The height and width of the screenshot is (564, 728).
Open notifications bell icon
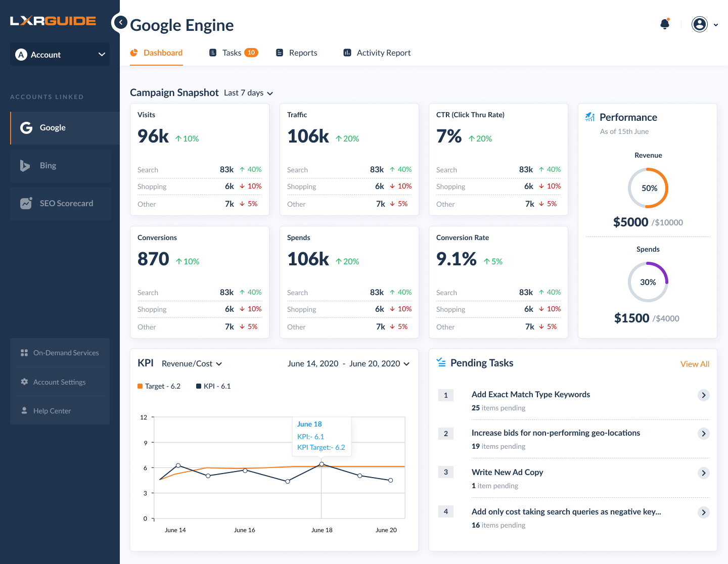[x=665, y=24]
